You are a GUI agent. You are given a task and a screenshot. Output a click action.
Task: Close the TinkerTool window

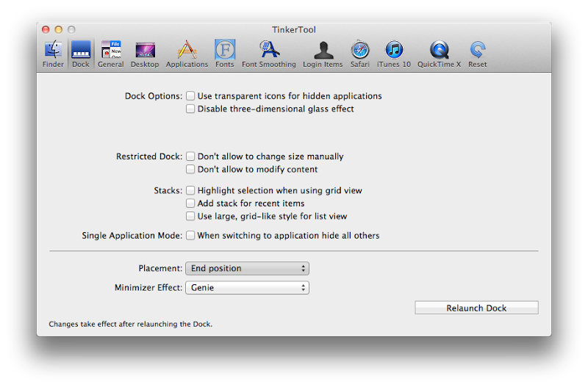tap(46, 29)
